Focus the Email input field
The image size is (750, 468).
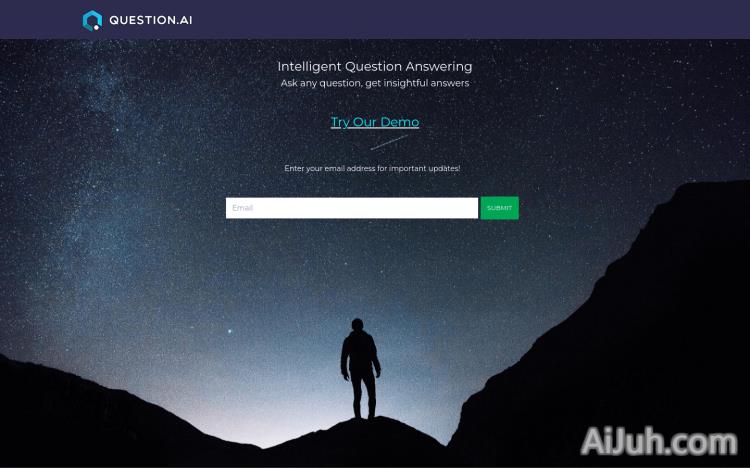(x=352, y=208)
